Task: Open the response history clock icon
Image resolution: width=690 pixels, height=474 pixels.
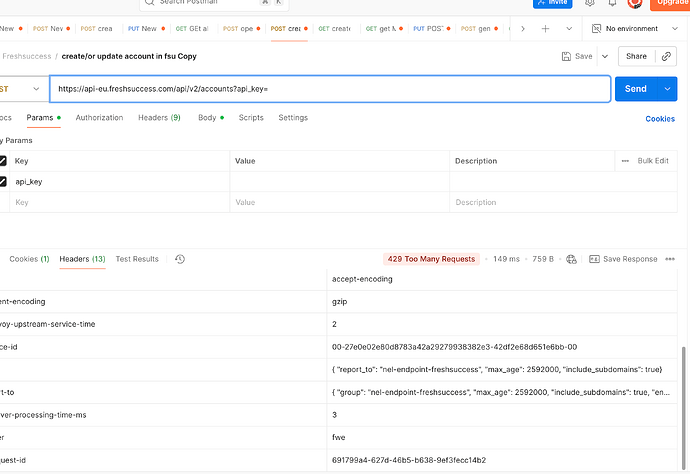Action: point(180,259)
